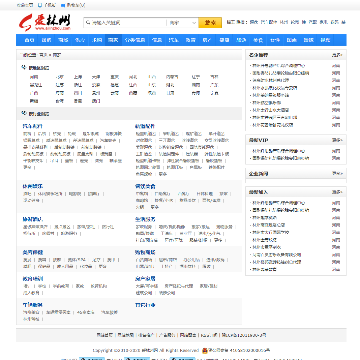
Task: Click the industry section header icon
Action: (24, 113)
